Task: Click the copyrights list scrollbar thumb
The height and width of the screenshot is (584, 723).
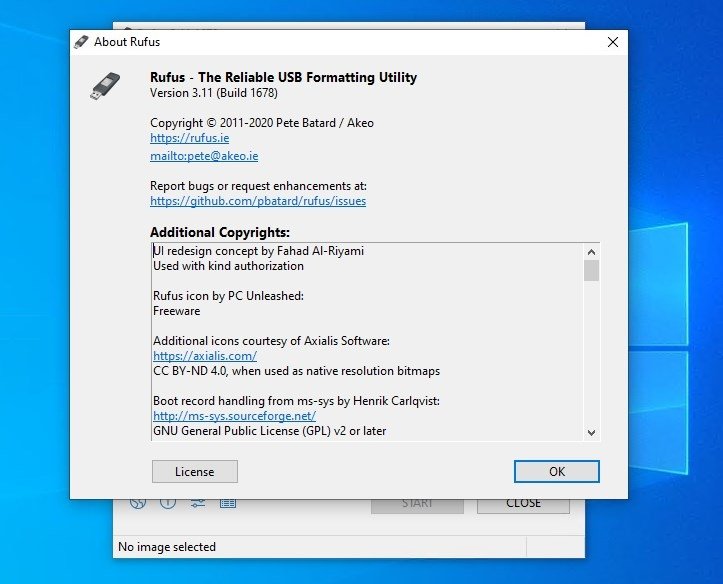Action: [591, 271]
